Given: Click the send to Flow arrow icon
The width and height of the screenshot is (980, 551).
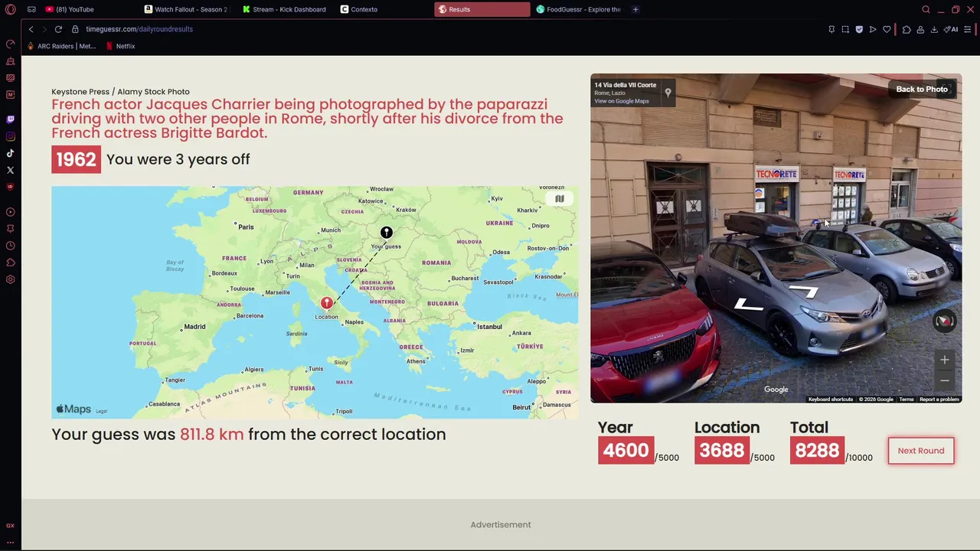Looking at the screenshot, I should click(x=873, y=29).
